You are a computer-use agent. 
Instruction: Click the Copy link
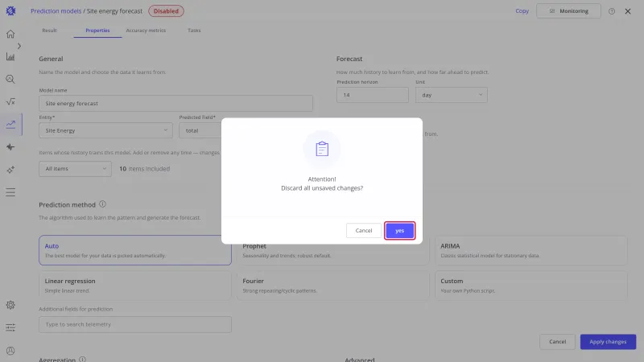[x=522, y=11]
